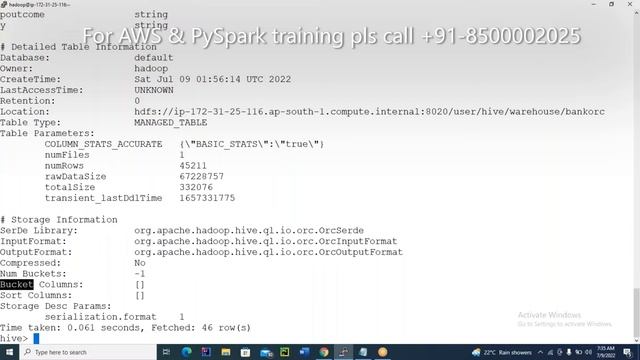Image resolution: width=640 pixels, height=360 pixels.
Task: Click the numRows value 45211
Action: click(x=193, y=166)
